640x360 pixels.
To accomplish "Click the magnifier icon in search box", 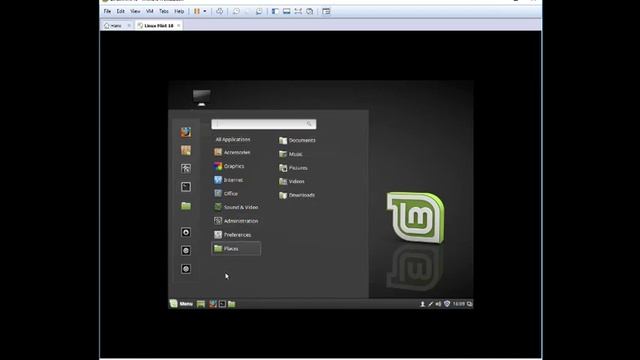I will pyautogui.click(x=309, y=124).
